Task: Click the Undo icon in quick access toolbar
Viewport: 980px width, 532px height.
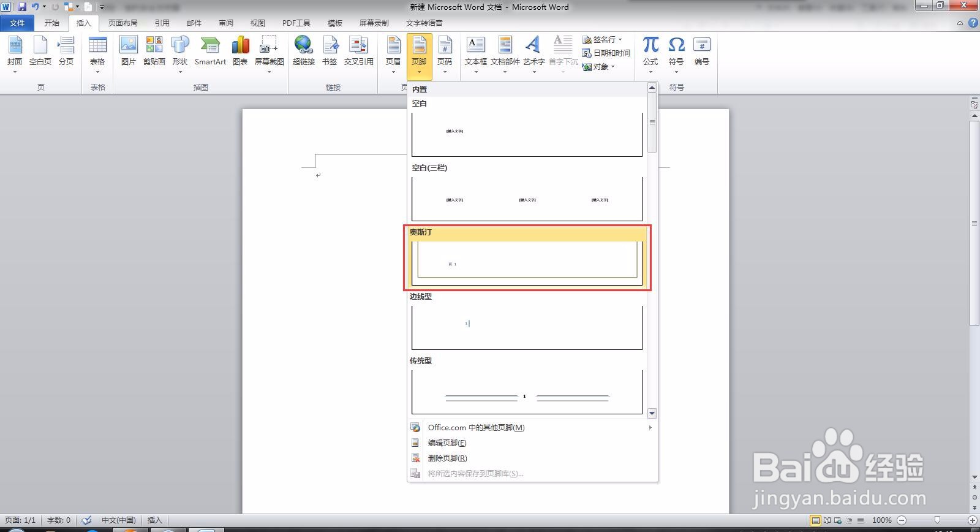Action: click(36, 7)
